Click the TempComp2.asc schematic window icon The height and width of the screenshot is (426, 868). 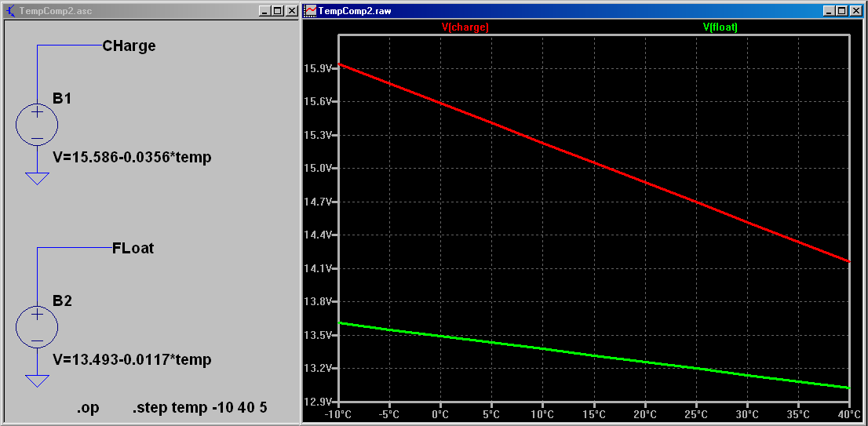click(x=10, y=10)
